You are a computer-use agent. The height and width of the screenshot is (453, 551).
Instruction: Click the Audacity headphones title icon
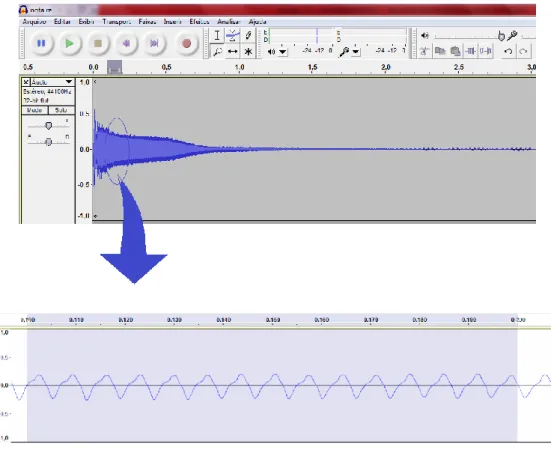point(24,10)
